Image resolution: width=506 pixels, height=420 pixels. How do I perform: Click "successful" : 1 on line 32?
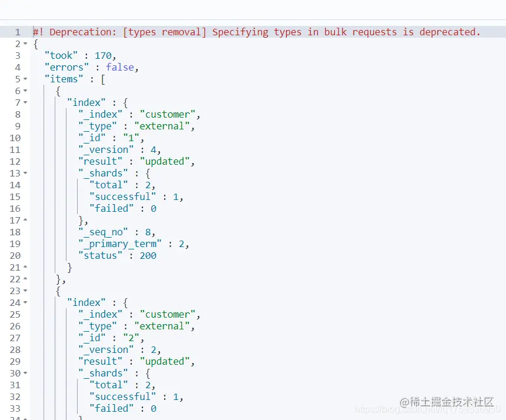pos(137,397)
